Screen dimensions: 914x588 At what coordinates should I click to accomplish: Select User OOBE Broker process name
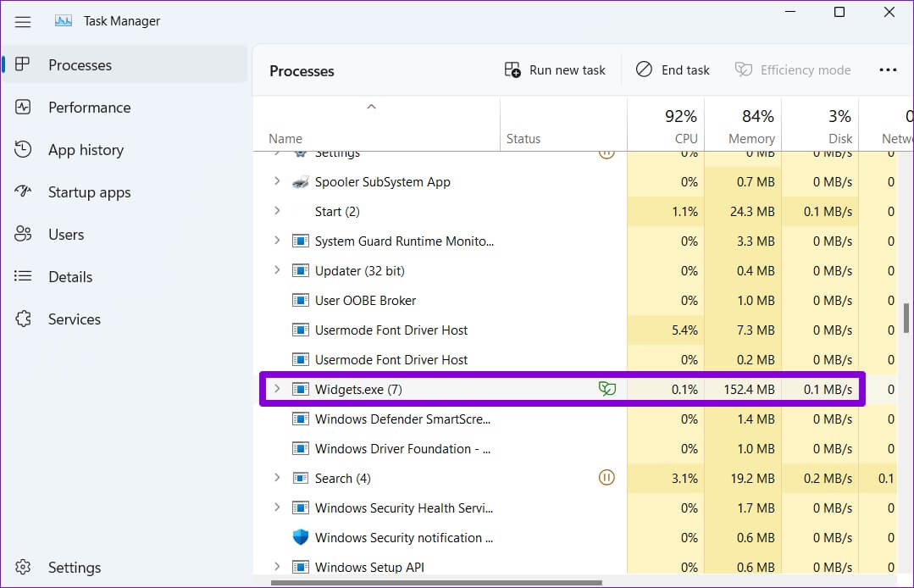[365, 301]
